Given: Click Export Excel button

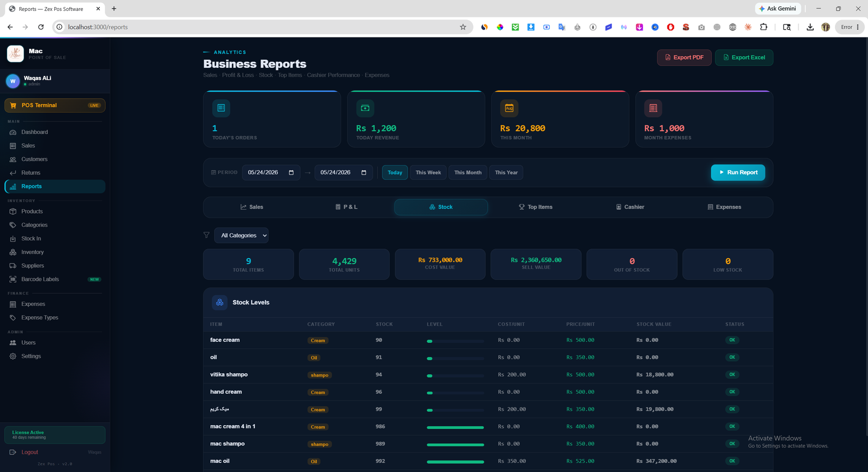Looking at the screenshot, I should click(x=744, y=58).
